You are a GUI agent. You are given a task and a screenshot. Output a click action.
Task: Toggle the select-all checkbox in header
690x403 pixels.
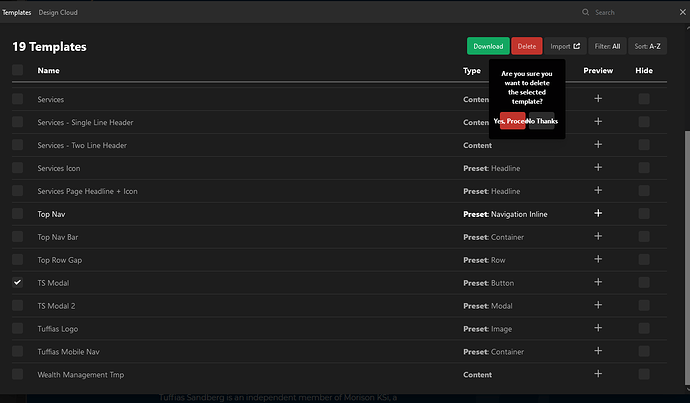[17, 70]
